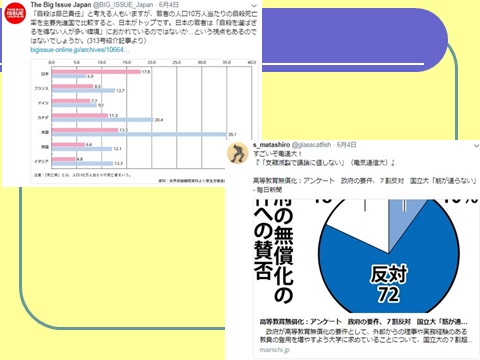Image resolution: width=480 pixels, height=360 pixels.
Task: Click The Big Issue Japan account name
Action: (x=61, y=5)
